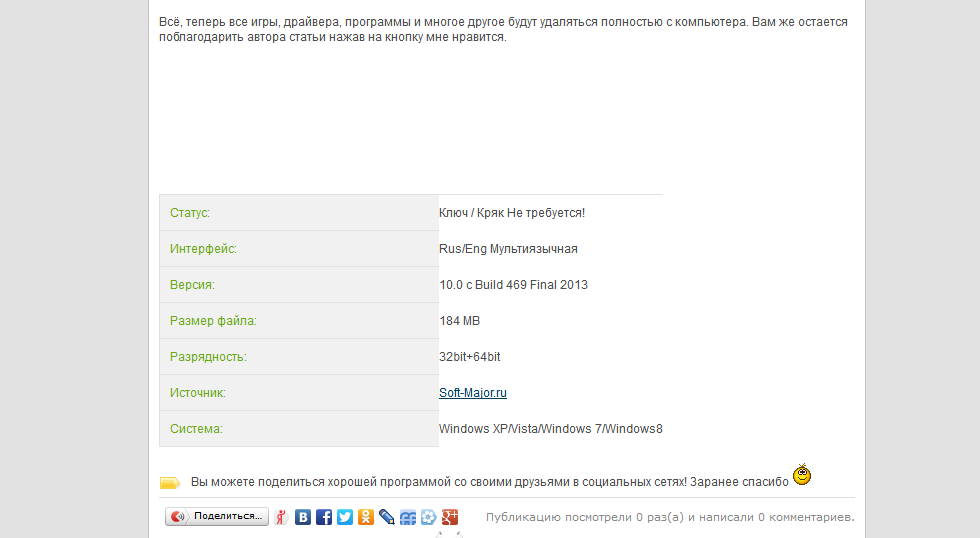Share on VKontakte icon
980x538 pixels.
pyautogui.click(x=302, y=517)
